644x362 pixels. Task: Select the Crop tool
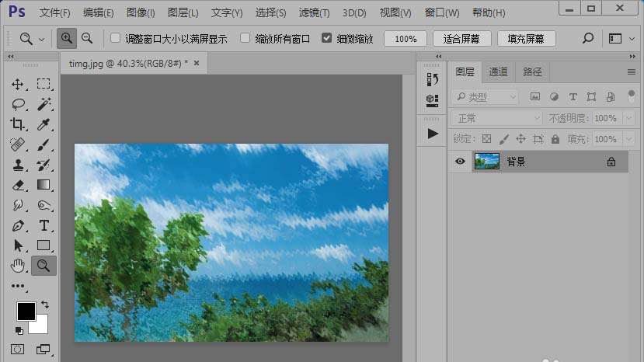coord(18,124)
